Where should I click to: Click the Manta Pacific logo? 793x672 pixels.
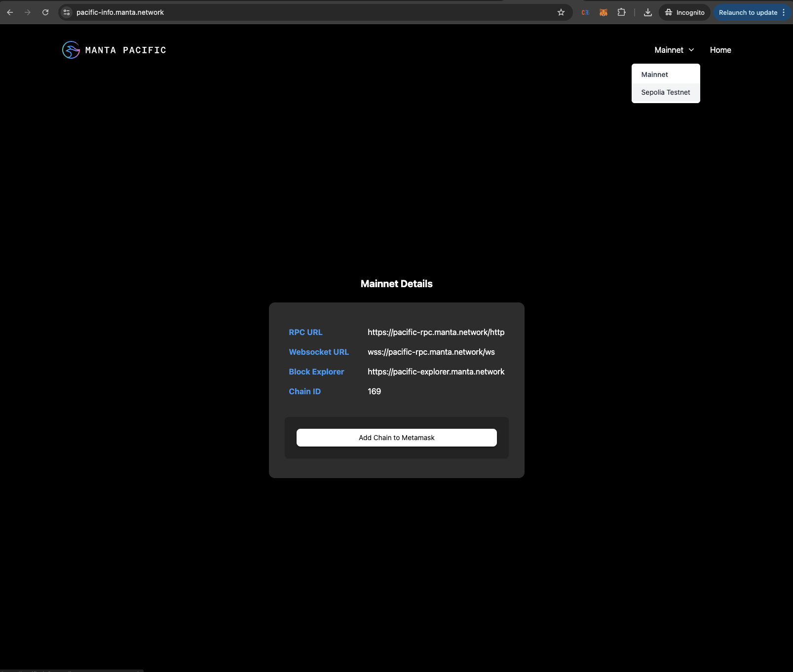[71, 50]
